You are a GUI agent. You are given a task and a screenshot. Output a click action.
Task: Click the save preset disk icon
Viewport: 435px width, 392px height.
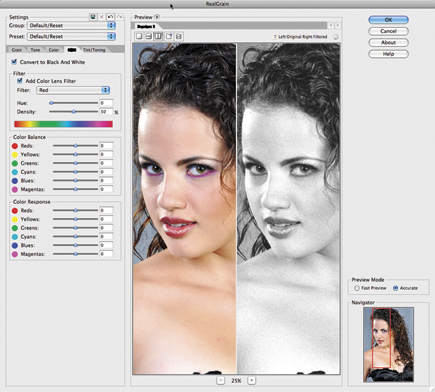(x=93, y=17)
